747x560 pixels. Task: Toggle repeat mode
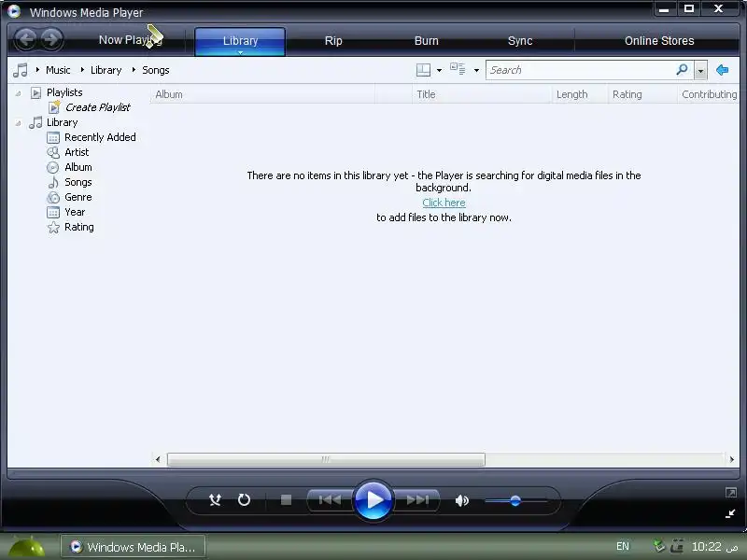tap(244, 500)
